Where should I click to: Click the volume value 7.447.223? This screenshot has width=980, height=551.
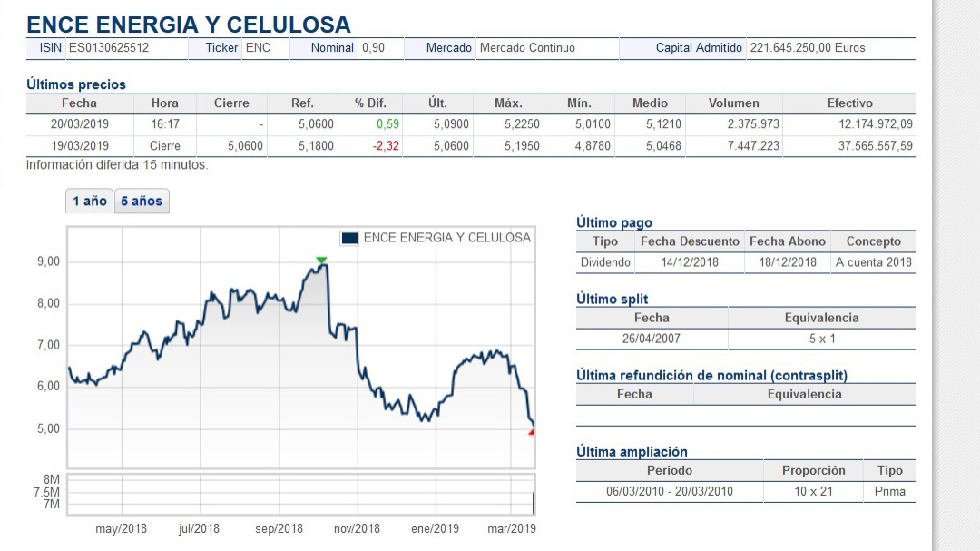753,146
